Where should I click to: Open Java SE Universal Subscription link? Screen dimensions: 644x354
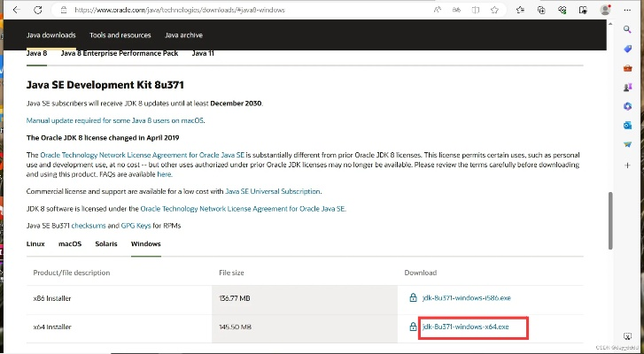(x=273, y=191)
